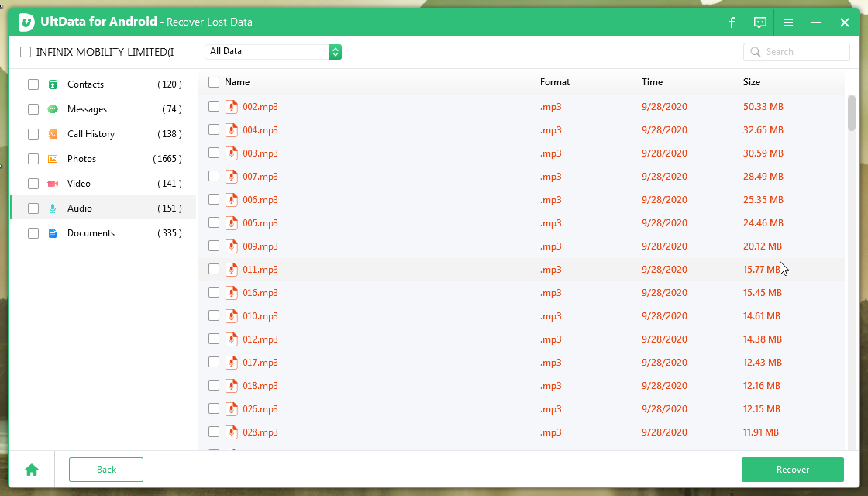Click the Photos picture icon
This screenshot has width=868, height=496.
coord(53,159)
